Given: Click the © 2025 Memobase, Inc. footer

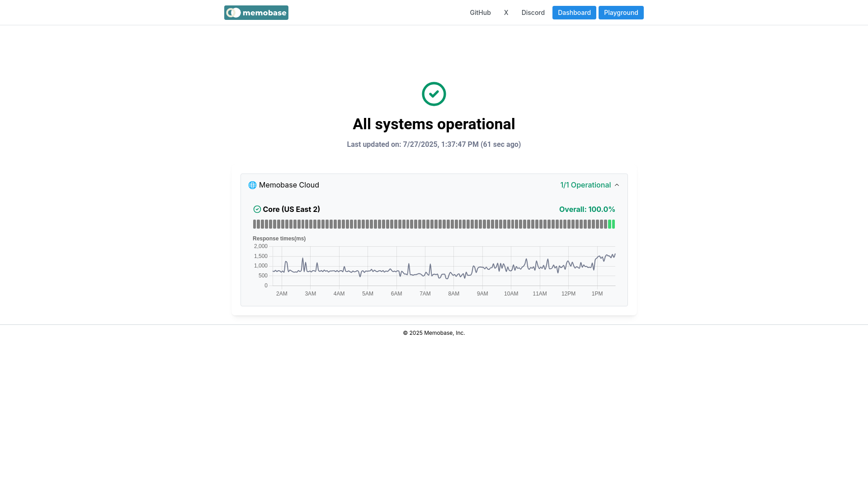Looking at the screenshot, I should pos(434,333).
